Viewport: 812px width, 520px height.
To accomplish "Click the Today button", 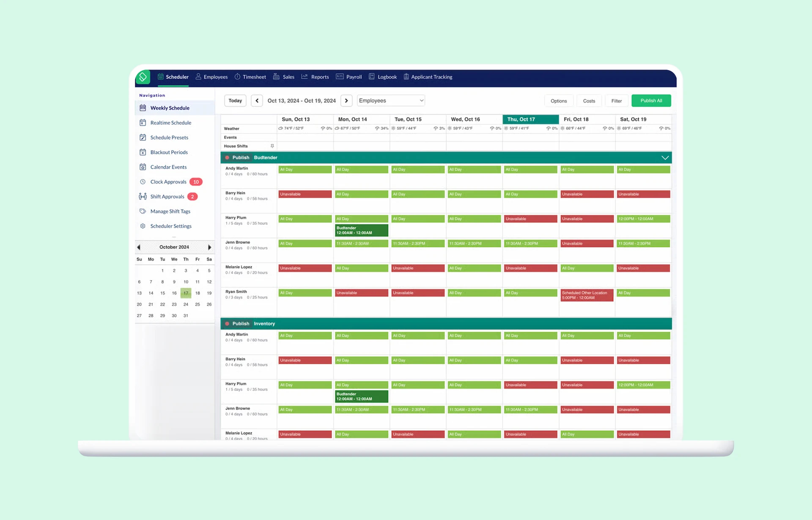I will pyautogui.click(x=235, y=100).
